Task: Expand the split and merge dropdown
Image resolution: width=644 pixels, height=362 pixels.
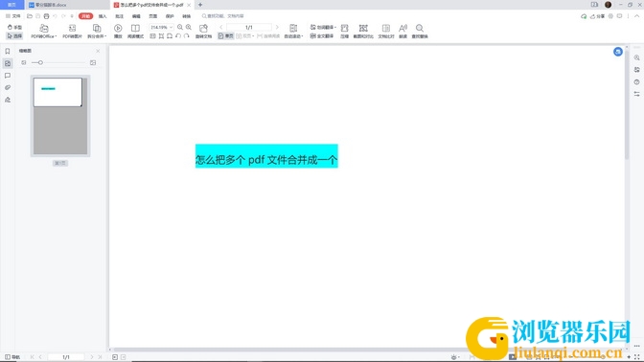Action: coord(97,32)
